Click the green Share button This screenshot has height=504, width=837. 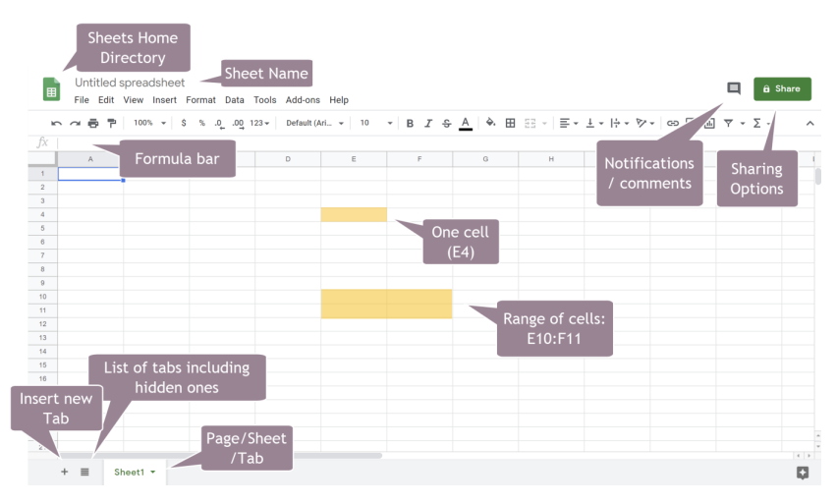click(782, 88)
